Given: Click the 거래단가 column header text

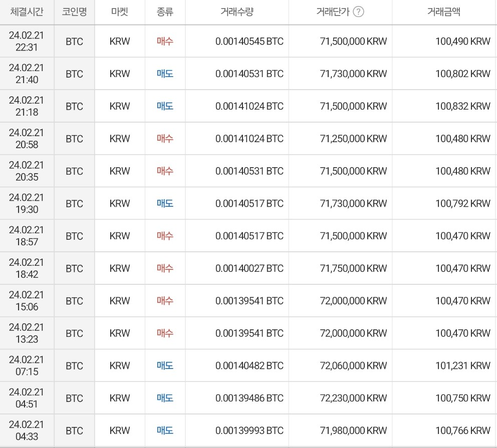Looking at the screenshot, I should [x=333, y=12].
